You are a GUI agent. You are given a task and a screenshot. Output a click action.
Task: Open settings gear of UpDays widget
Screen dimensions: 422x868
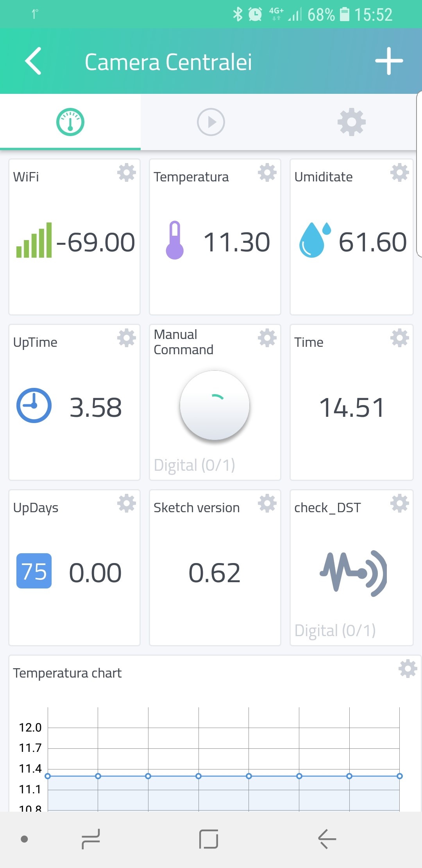point(127,504)
